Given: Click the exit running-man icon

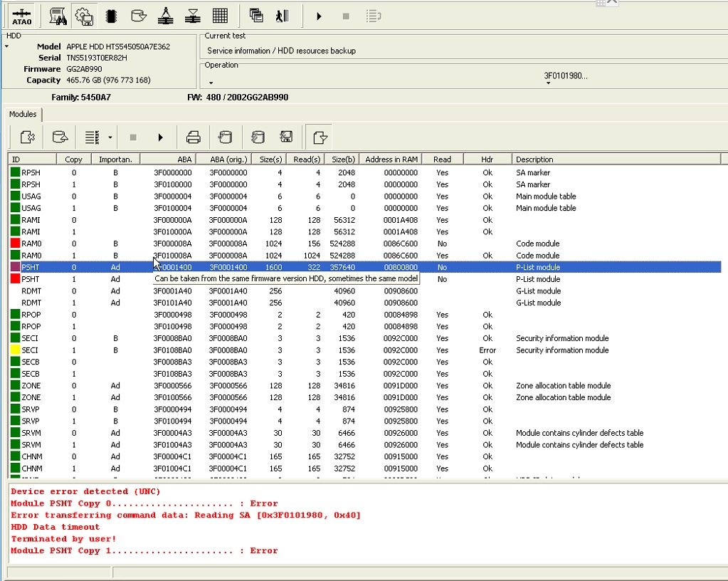Looking at the screenshot, I should (x=283, y=16).
